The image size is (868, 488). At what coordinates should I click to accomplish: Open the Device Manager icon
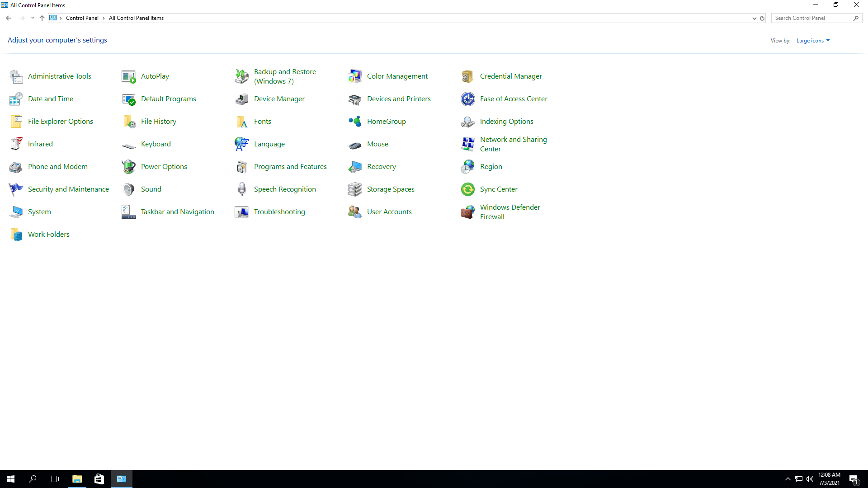click(241, 99)
